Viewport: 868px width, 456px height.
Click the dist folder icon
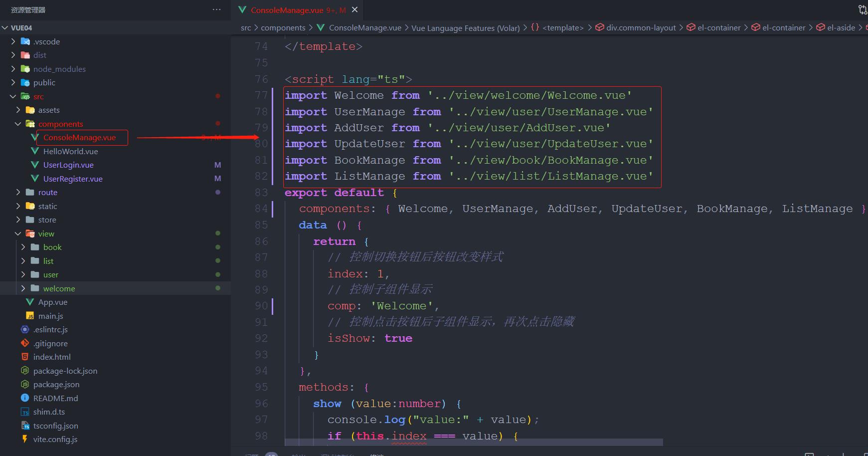(x=25, y=55)
